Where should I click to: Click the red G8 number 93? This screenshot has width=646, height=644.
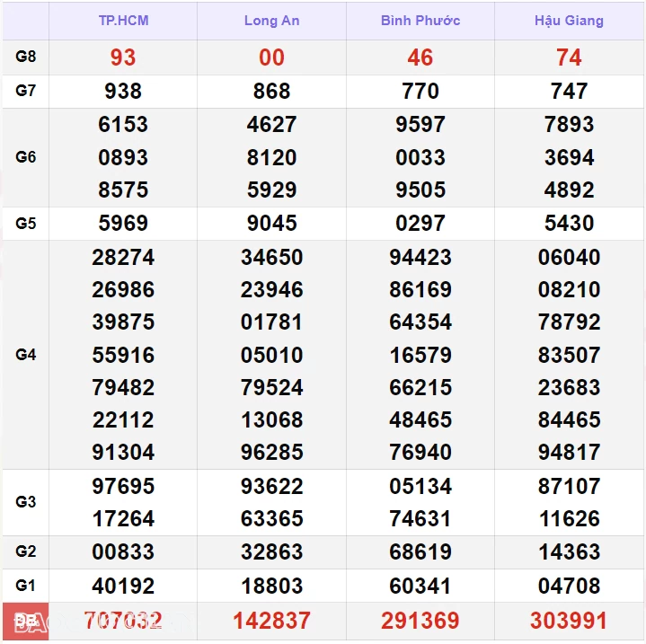click(123, 57)
